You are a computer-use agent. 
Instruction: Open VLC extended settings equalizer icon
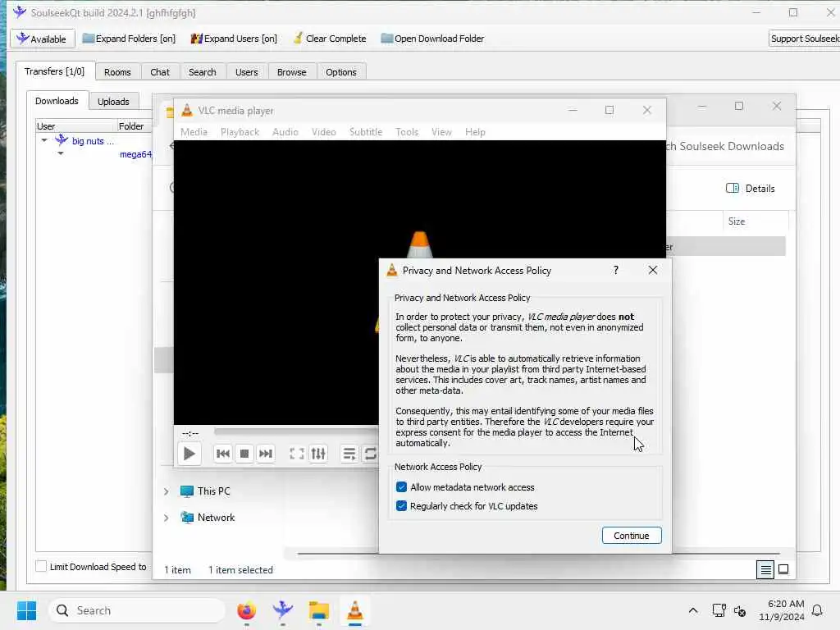pyautogui.click(x=318, y=454)
